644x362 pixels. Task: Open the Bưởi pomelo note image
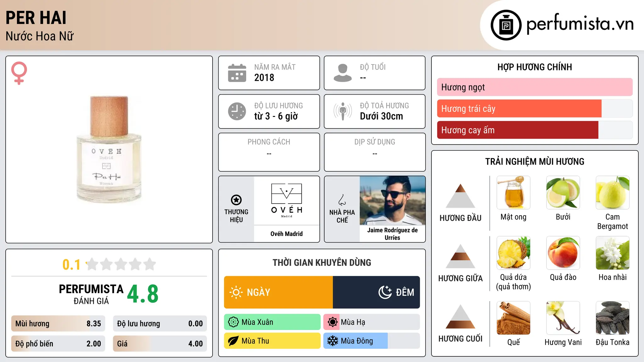563,193
